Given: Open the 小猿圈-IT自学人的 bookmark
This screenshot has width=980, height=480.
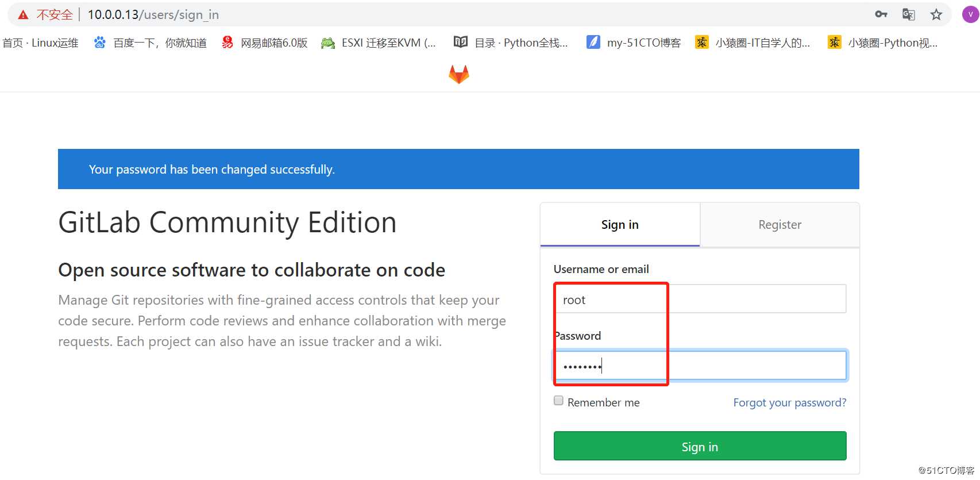Looking at the screenshot, I should pyautogui.click(x=753, y=43).
